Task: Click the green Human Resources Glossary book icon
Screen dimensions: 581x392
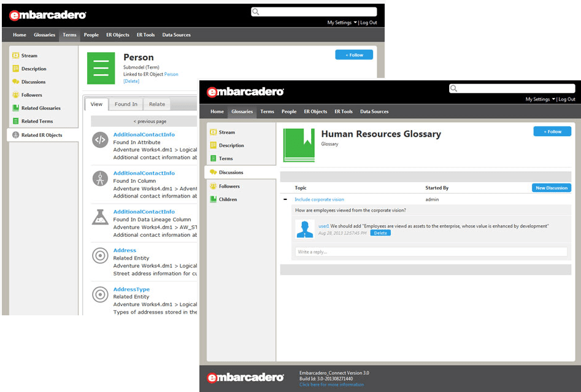Action: pyautogui.click(x=299, y=145)
